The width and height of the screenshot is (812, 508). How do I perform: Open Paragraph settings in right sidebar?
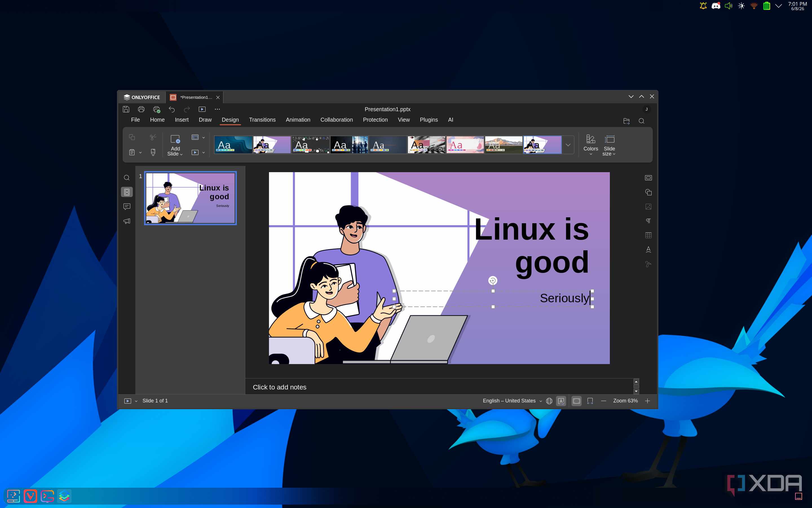pos(648,221)
